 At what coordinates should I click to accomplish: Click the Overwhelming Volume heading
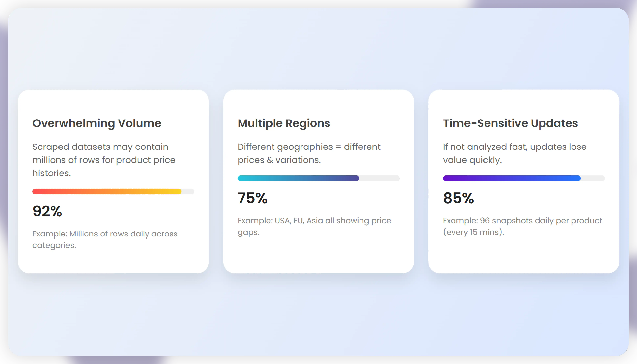pos(97,123)
